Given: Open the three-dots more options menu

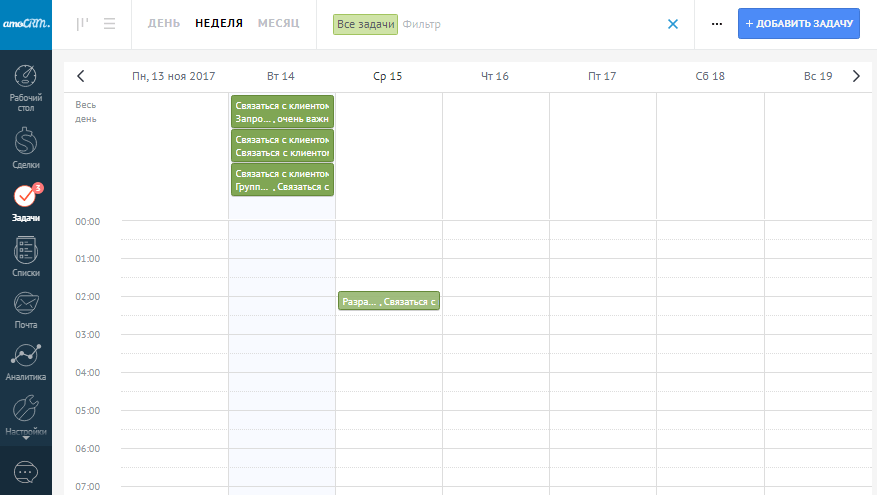Looking at the screenshot, I should click(716, 24).
